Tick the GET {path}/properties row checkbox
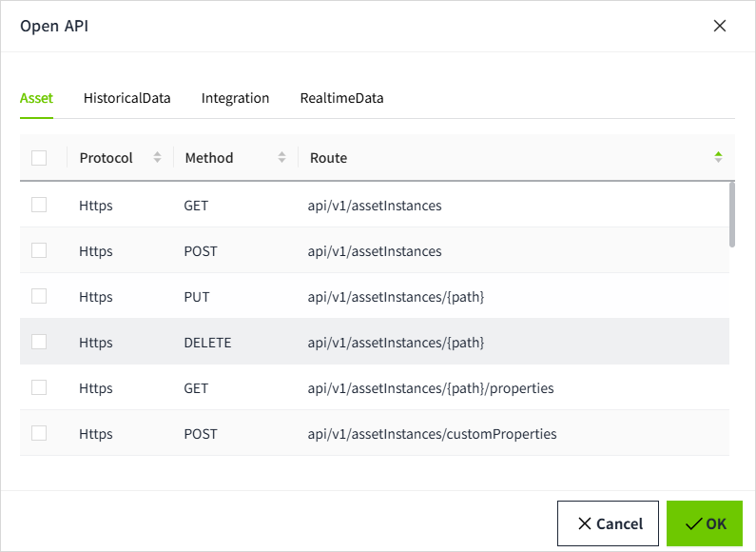This screenshot has width=756, height=552. pyautogui.click(x=39, y=387)
